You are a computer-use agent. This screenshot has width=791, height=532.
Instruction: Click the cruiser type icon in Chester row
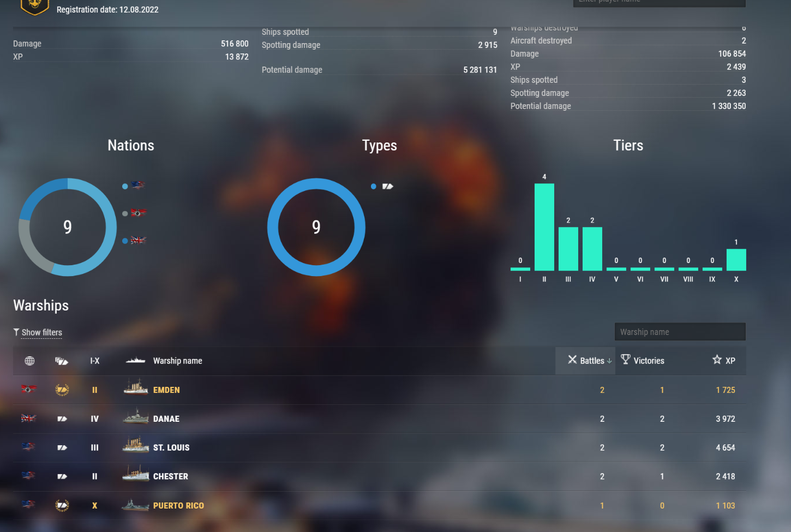[x=62, y=476]
